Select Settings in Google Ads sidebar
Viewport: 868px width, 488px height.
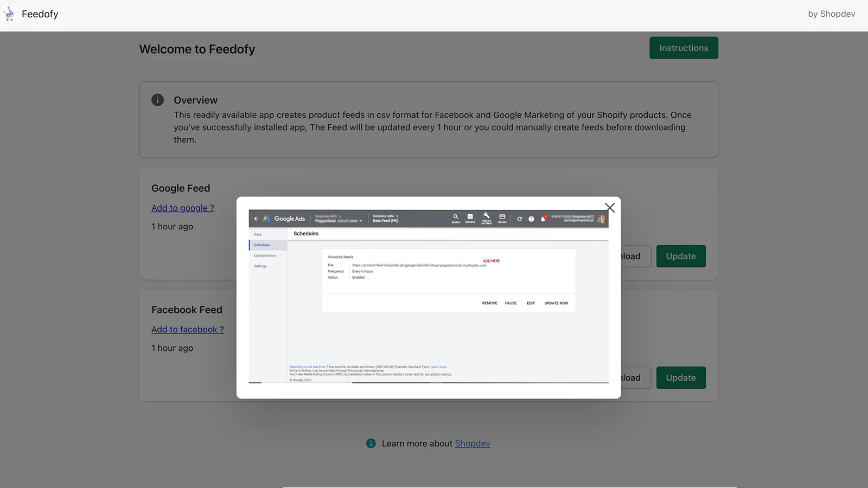tap(260, 266)
